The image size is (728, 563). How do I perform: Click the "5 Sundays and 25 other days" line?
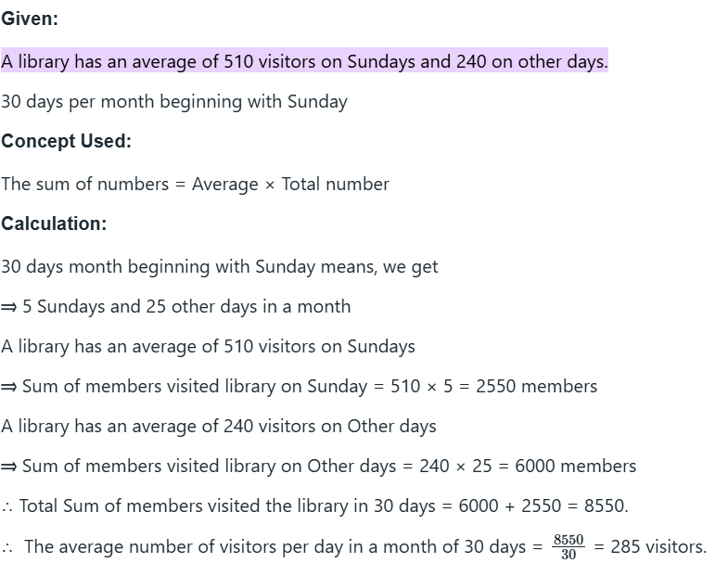click(x=185, y=307)
